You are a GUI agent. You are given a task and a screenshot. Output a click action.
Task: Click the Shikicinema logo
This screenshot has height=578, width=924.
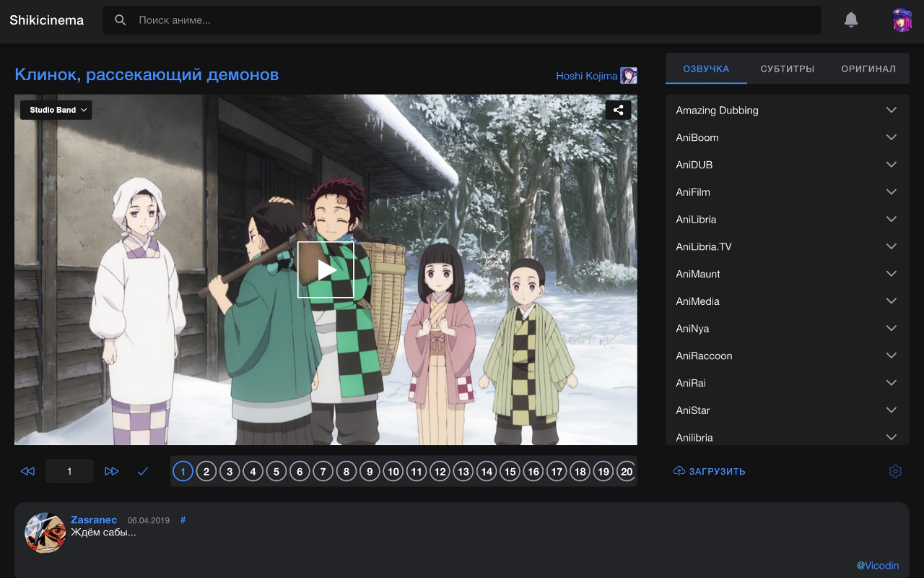(47, 20)
